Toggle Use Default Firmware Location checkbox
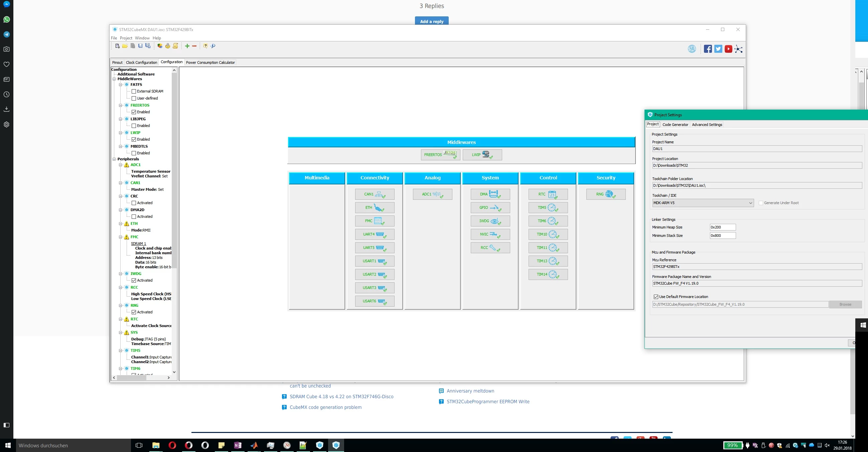Screen dimensions: 868x452 pyautogui.click(x=656, y=297)
